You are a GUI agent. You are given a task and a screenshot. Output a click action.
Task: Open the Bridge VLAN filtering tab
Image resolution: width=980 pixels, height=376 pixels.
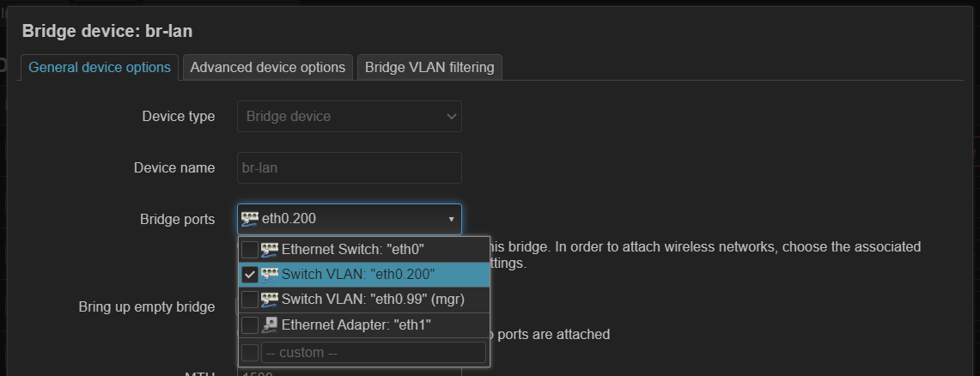[429, 67]
